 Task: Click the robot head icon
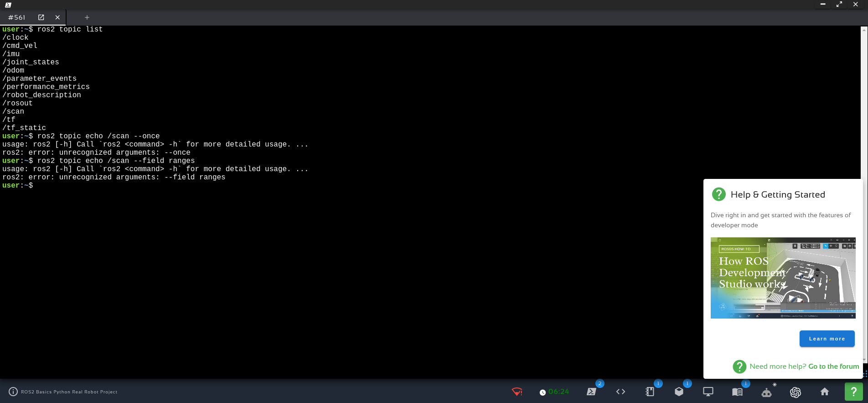coord(766,392)
